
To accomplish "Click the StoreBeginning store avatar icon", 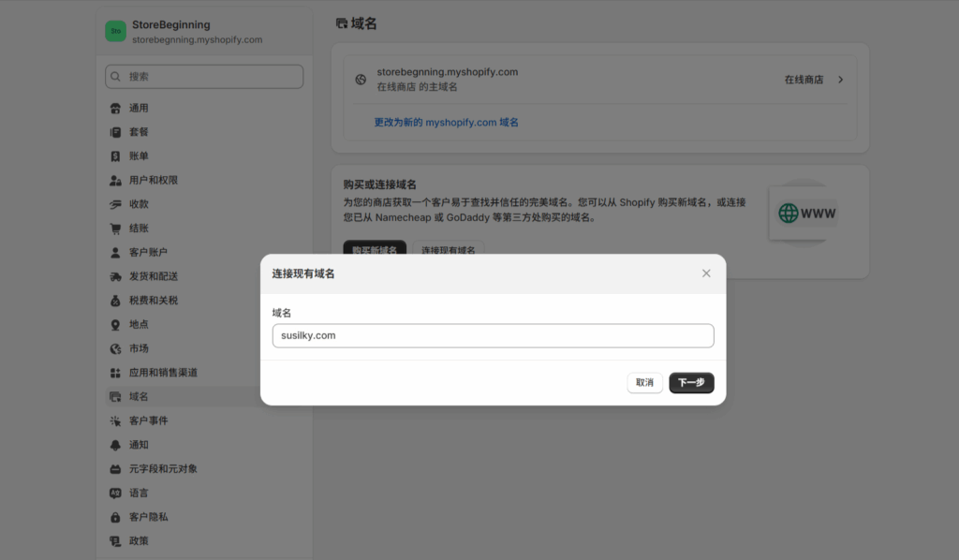I will click(115, 32).
